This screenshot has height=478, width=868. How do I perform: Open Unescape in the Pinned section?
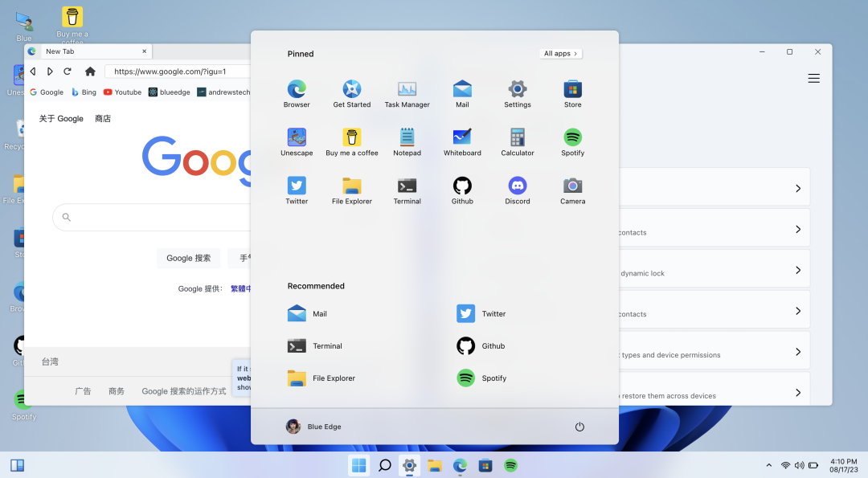(x=297, y=142)
